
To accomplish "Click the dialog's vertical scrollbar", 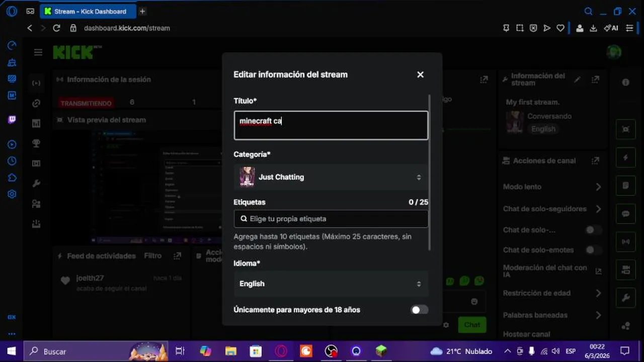I will click(430, 172).
